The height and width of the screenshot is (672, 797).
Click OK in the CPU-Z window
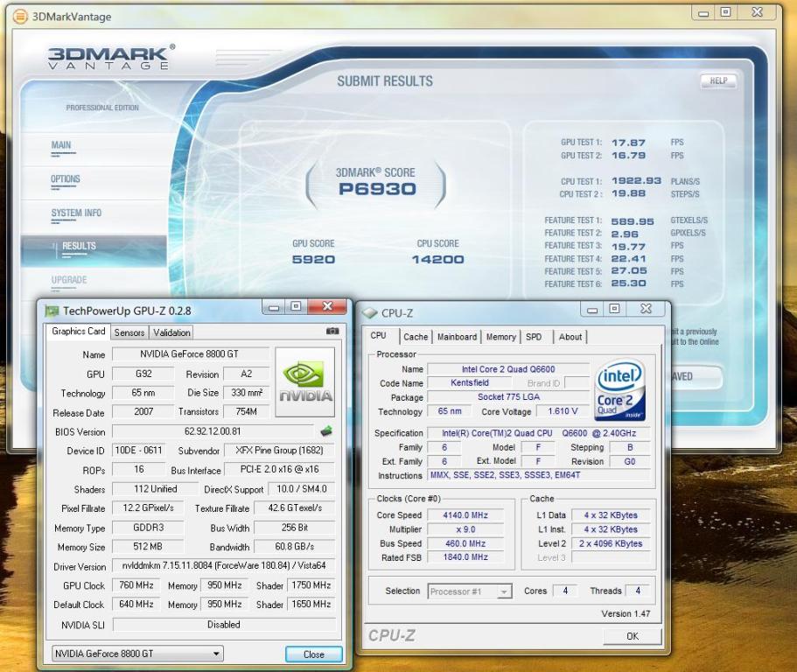coord(633,636)
